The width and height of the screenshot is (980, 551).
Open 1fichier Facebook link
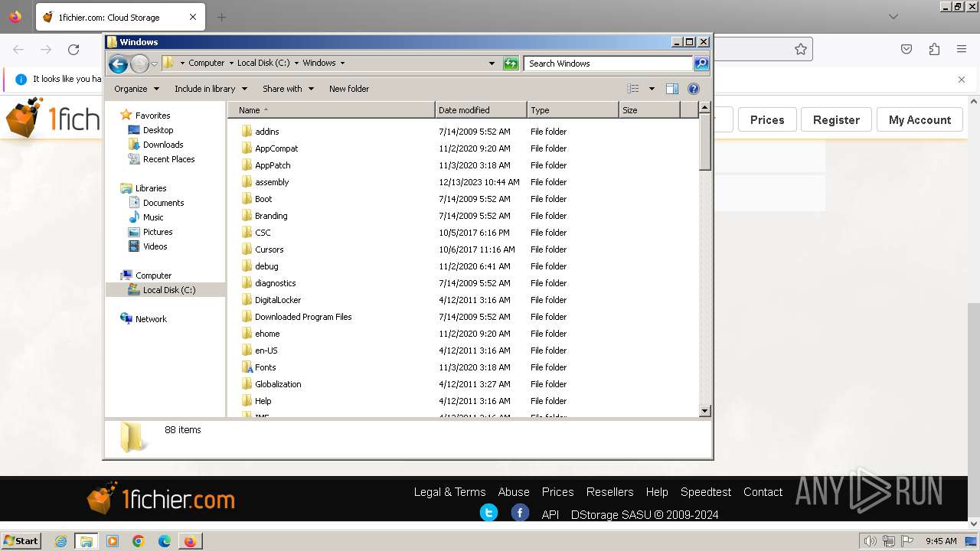pyautogui.click(x=520, y=513)
